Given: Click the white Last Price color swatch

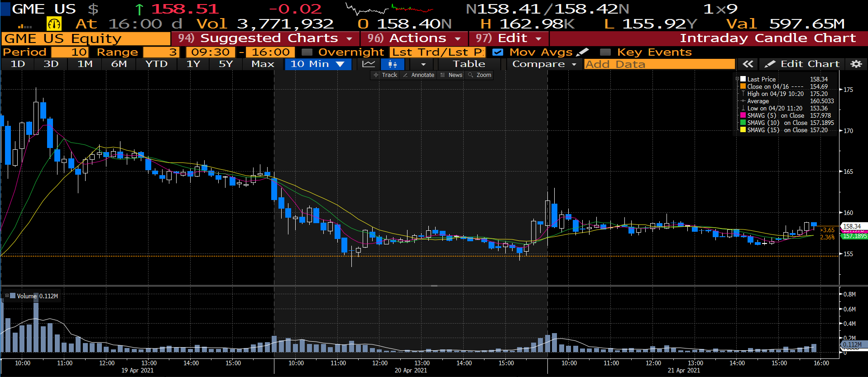Looking at the screenshot, I should [743, 79].
